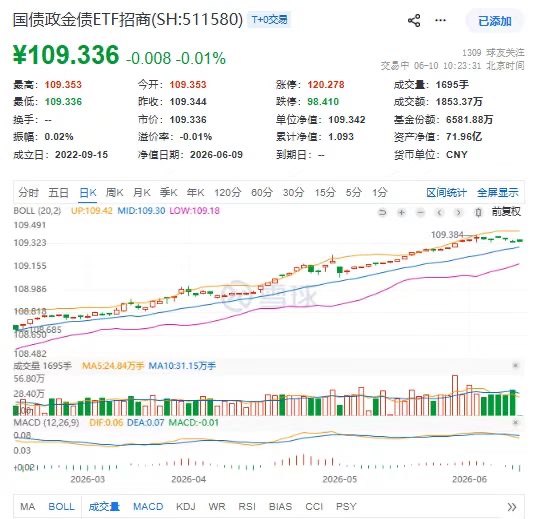Toggle the CCI sub-indicator
Viewport: 537px width, 519px height.
314,506
